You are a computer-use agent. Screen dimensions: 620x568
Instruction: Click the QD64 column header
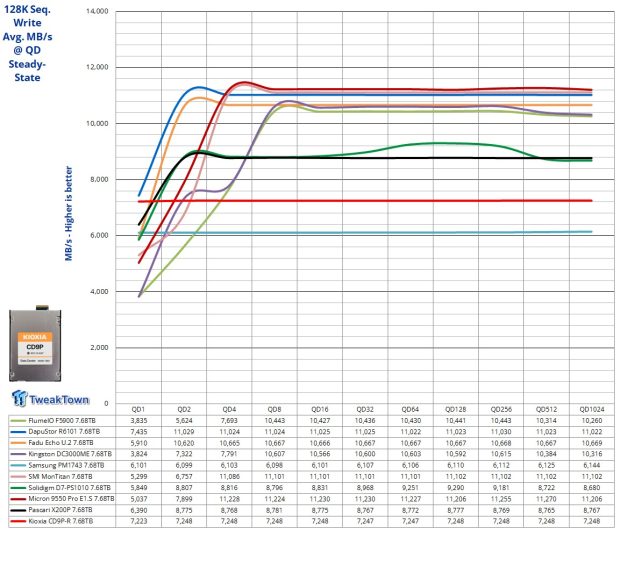(410, 409)
